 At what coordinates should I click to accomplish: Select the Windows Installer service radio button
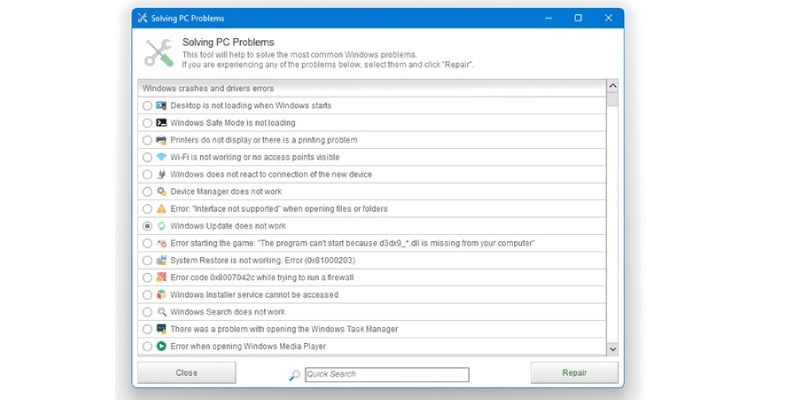(147, 295)
